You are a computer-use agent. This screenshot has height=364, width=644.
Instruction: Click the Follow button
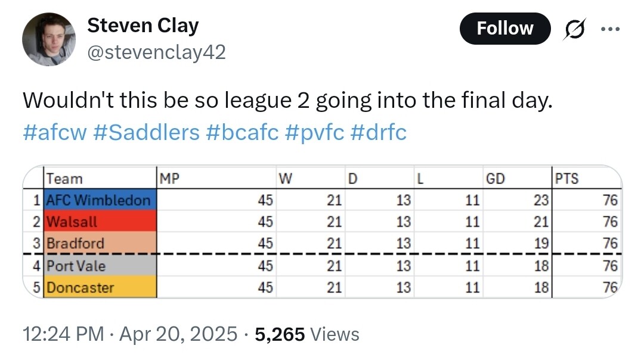(x=505, y=29)
